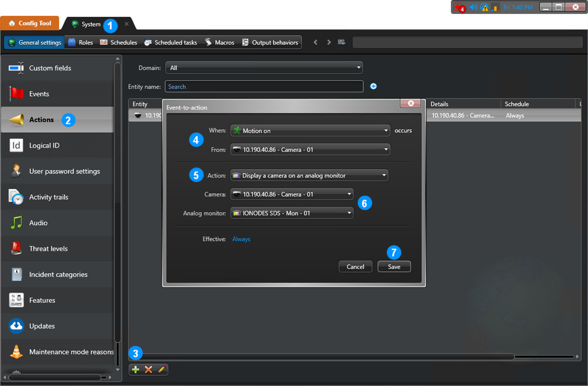The image size is (588, 386).
Task: Switch to the Macros tab
Action: [219, 42]
